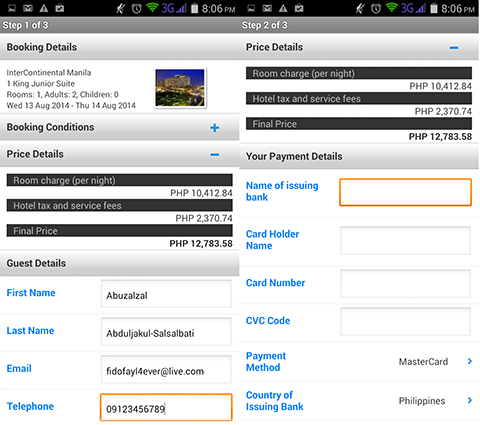Edit the First Name field Abuzalzal
Image resolution: width=480 pixels, height=425 pixels.
point(166,294)
